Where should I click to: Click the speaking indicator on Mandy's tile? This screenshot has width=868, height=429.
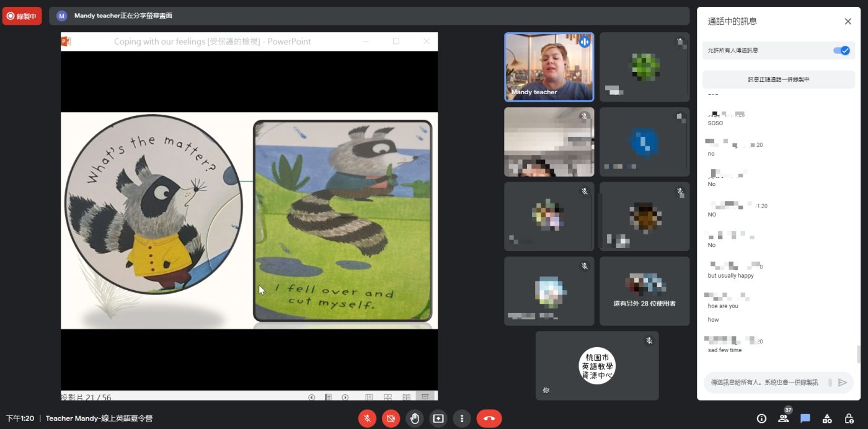[584, 42]
